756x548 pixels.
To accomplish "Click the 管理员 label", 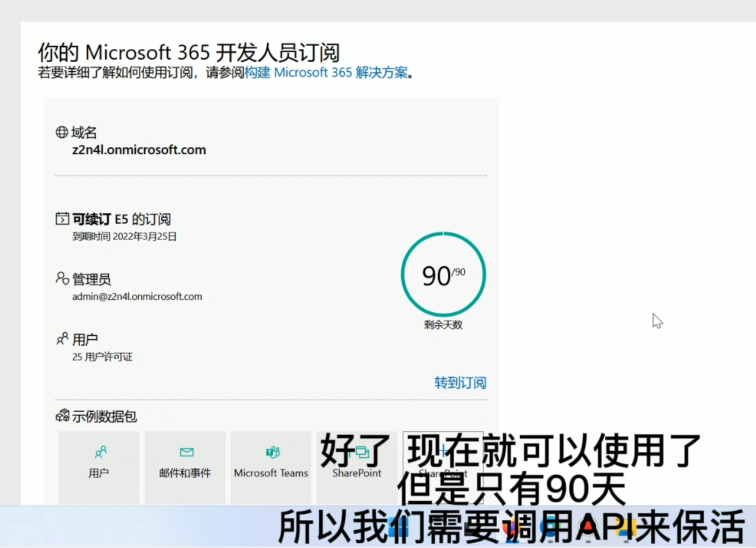I will pyautogui.click(x=92, y=279).
